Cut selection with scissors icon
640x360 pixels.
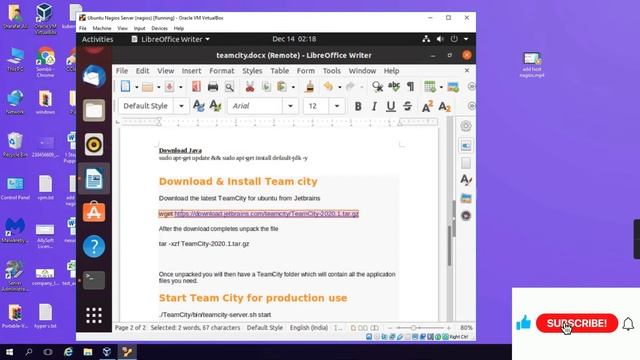[250, 87]
